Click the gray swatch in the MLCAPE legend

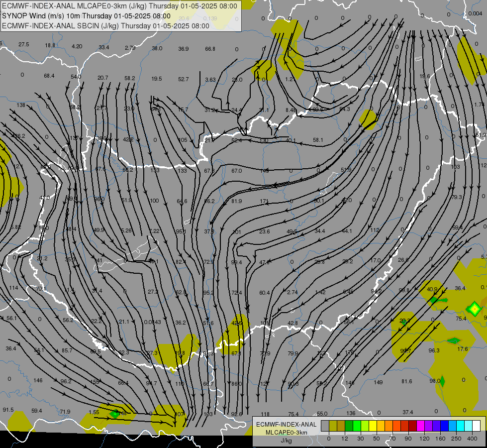point(325,426)
